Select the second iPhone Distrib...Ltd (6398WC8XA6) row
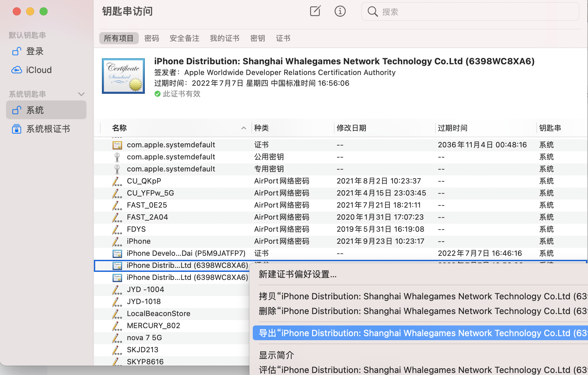588x375 pixels. 172,278
